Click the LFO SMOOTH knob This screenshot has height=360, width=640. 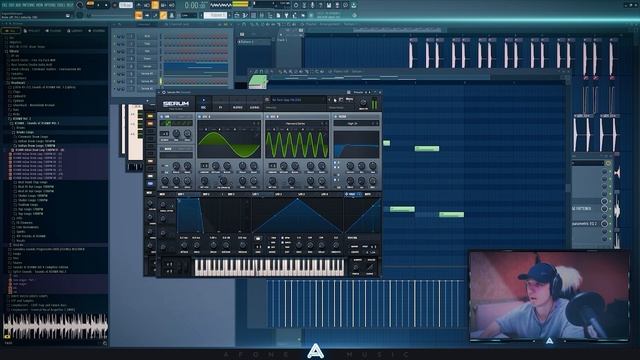click(336, 245)
